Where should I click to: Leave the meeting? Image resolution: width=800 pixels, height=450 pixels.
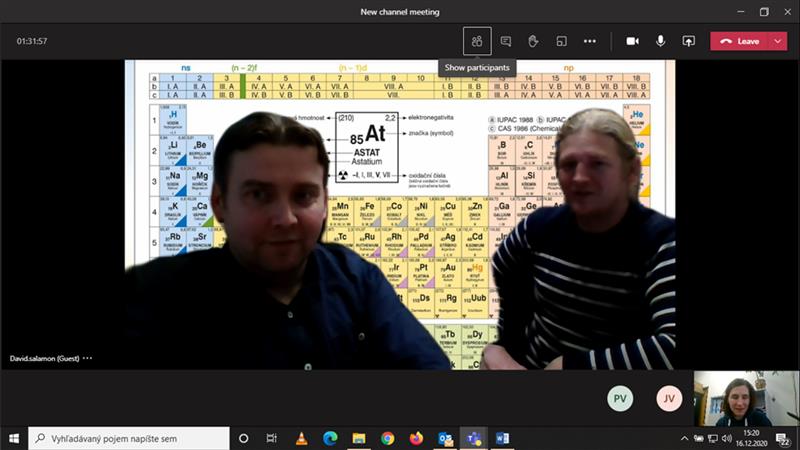point(739,41)
